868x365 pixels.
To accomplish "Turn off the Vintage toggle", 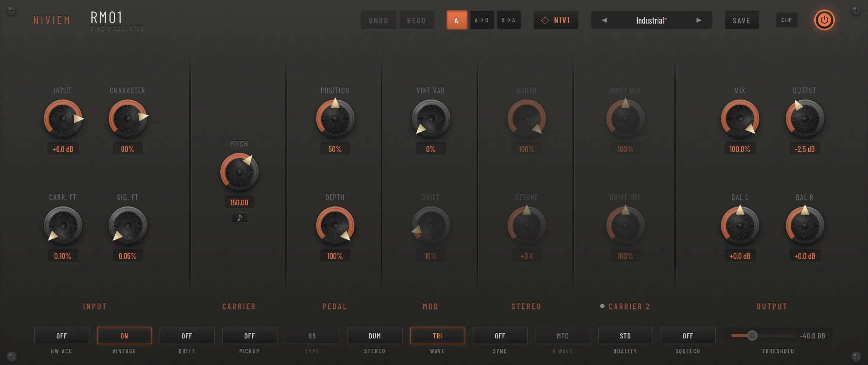I will pos(124,336).
